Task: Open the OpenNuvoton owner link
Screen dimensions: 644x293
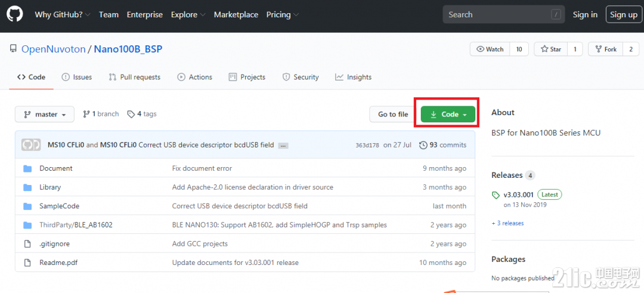Action: pyautogui.click(x=54, y=50)
